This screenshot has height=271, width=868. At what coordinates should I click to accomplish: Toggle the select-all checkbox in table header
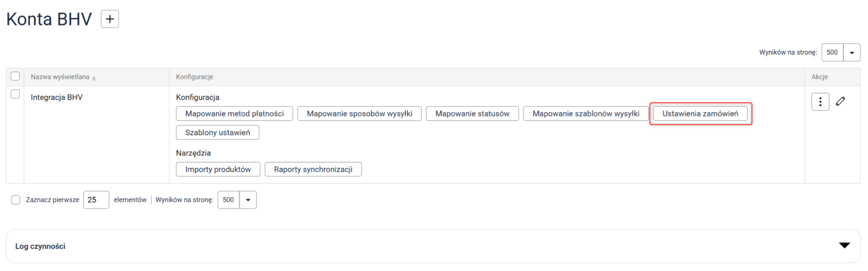click(15, 76)
